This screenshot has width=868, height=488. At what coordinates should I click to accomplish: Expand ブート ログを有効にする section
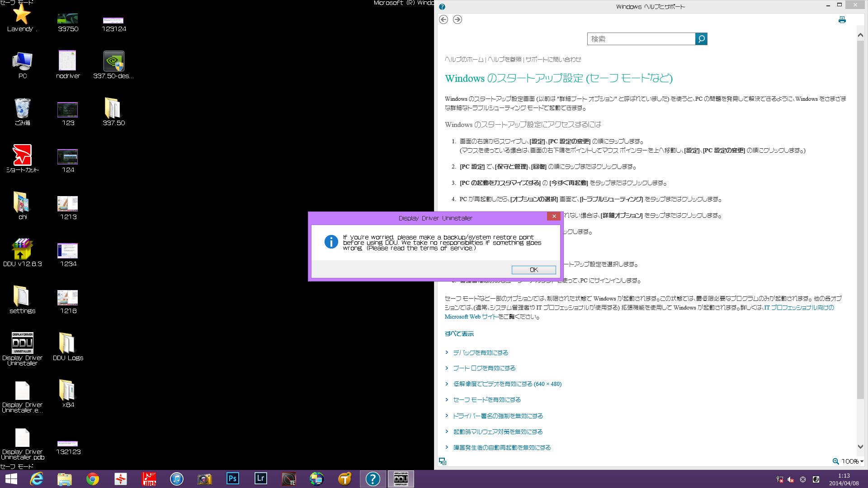coord(484,368)
